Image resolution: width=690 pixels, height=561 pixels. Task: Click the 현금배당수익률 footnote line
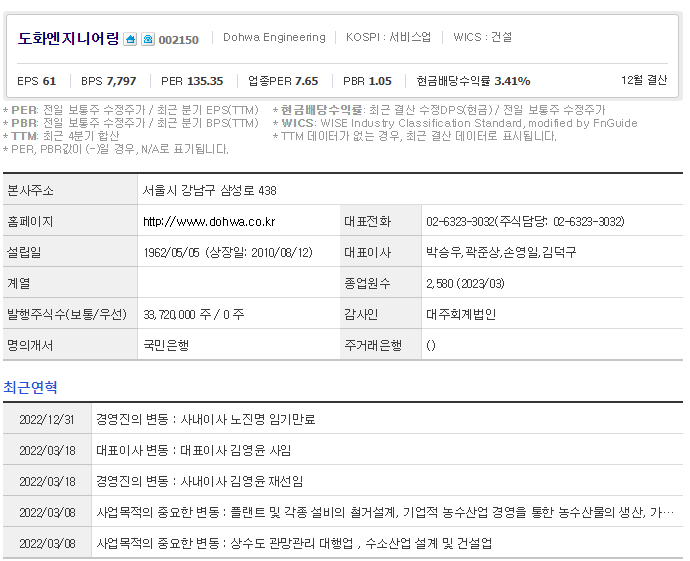(x=440, y=110)
